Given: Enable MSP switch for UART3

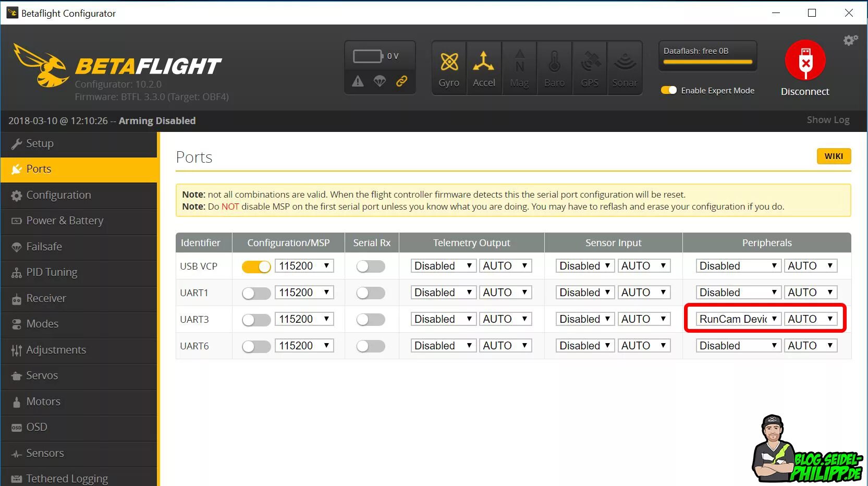Looking at the screenshot, I should pyautogui.click(x=256, y=320).
